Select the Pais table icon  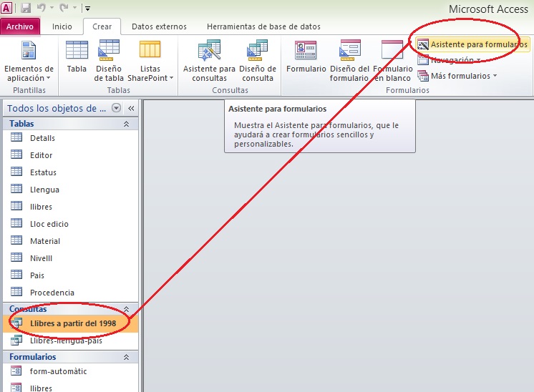click(x=16, y=275)
